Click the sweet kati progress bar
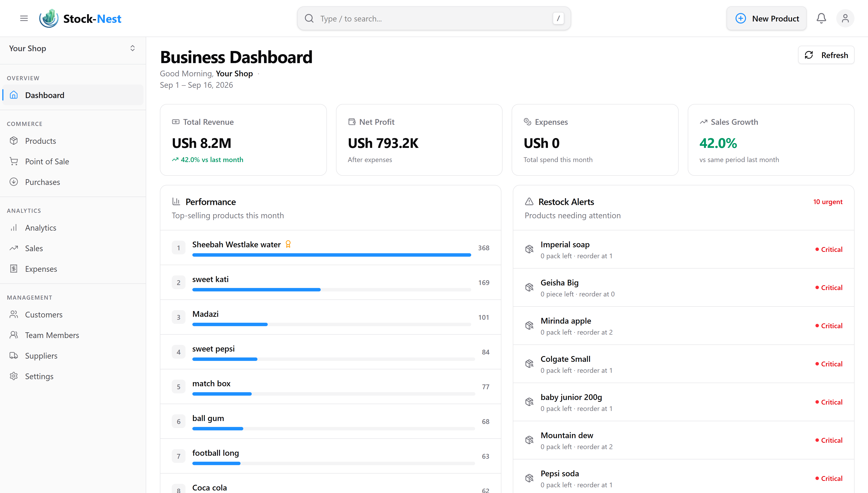 pyautogui.click(x=331, y=290)
